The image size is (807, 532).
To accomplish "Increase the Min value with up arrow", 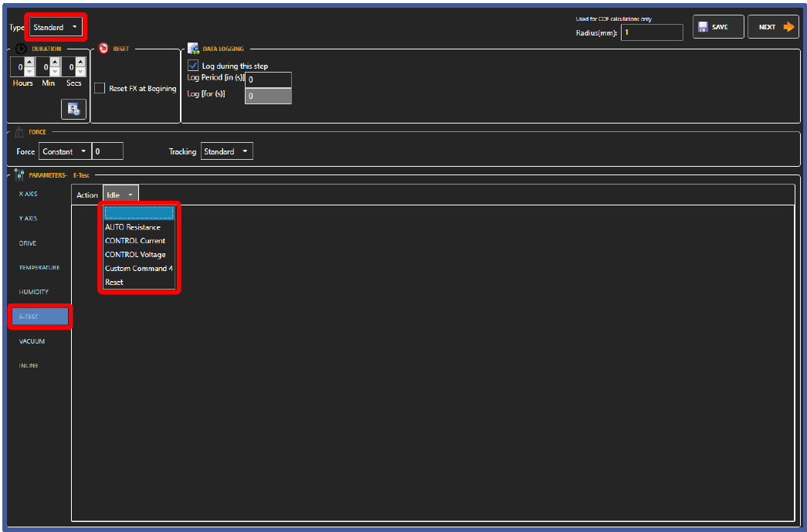I will 55,63.
